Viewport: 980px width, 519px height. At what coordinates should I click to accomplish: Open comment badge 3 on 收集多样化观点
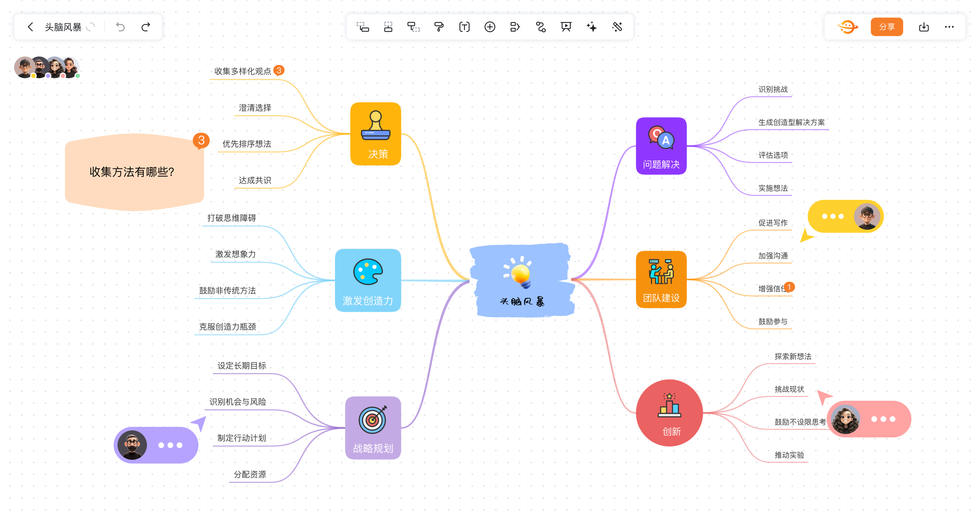click(x=279, y=70)
